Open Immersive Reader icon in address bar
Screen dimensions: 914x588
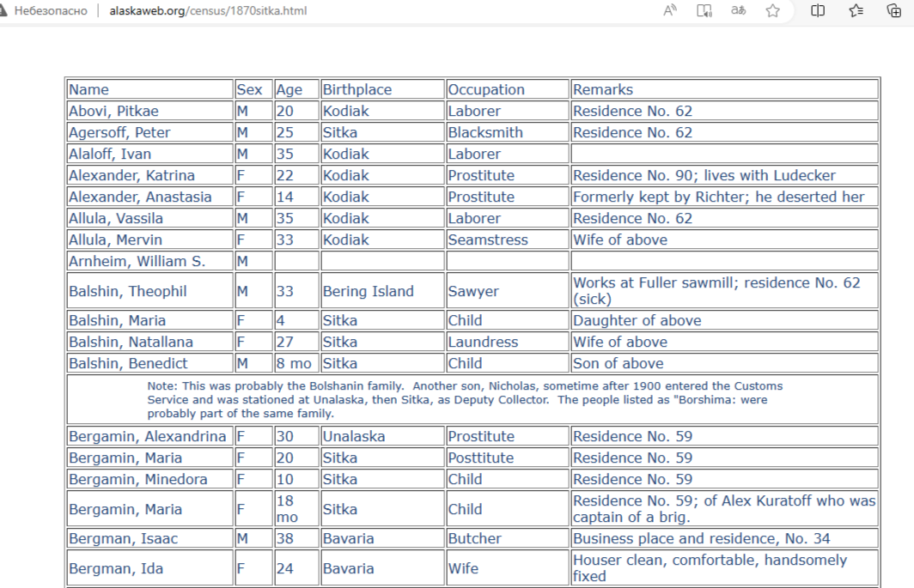[704, 10]
